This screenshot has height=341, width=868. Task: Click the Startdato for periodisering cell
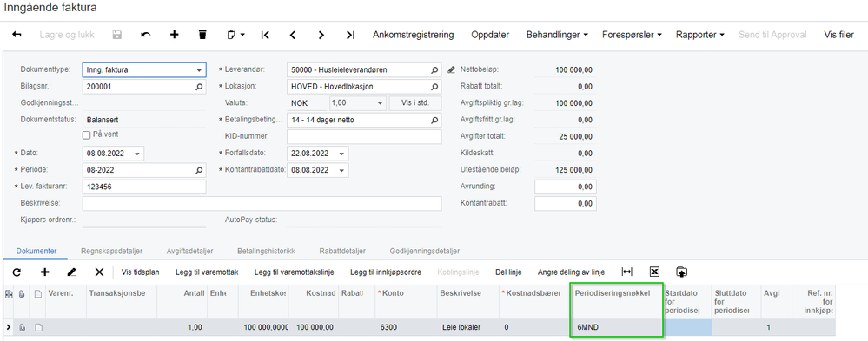point(687,327)
